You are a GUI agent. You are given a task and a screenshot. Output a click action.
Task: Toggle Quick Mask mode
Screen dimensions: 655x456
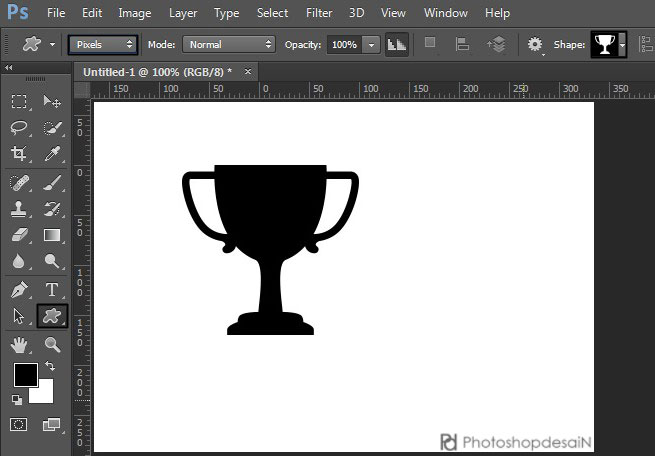click(x=19, y=425)
